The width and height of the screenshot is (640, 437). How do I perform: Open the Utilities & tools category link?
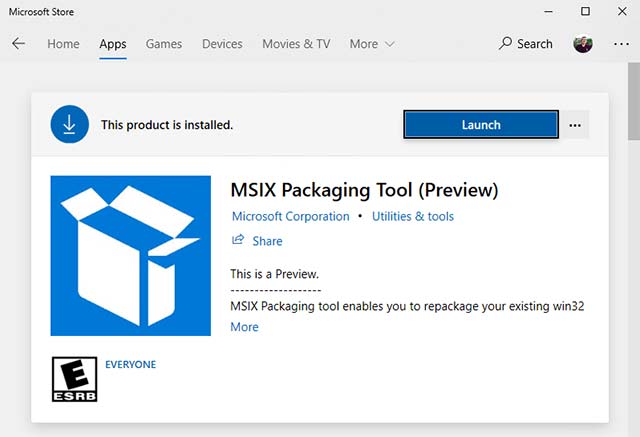pyautogui.click(x=413, y=216)
